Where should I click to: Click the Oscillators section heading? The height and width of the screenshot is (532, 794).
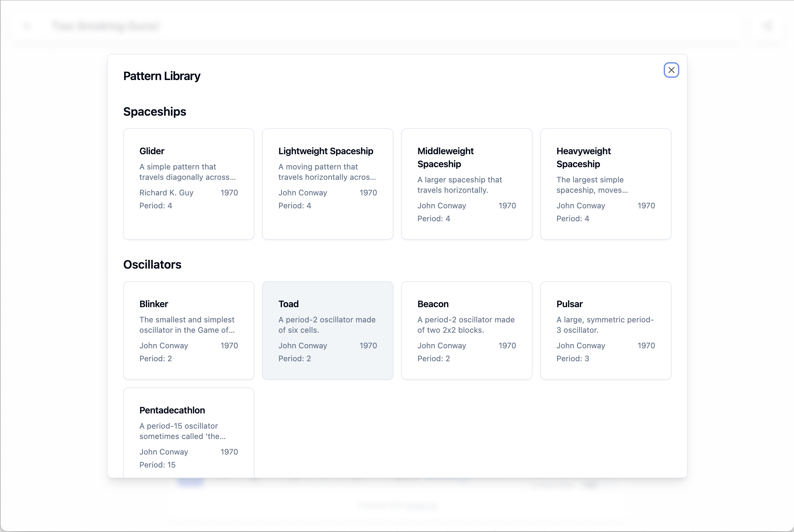pos(152,265)
